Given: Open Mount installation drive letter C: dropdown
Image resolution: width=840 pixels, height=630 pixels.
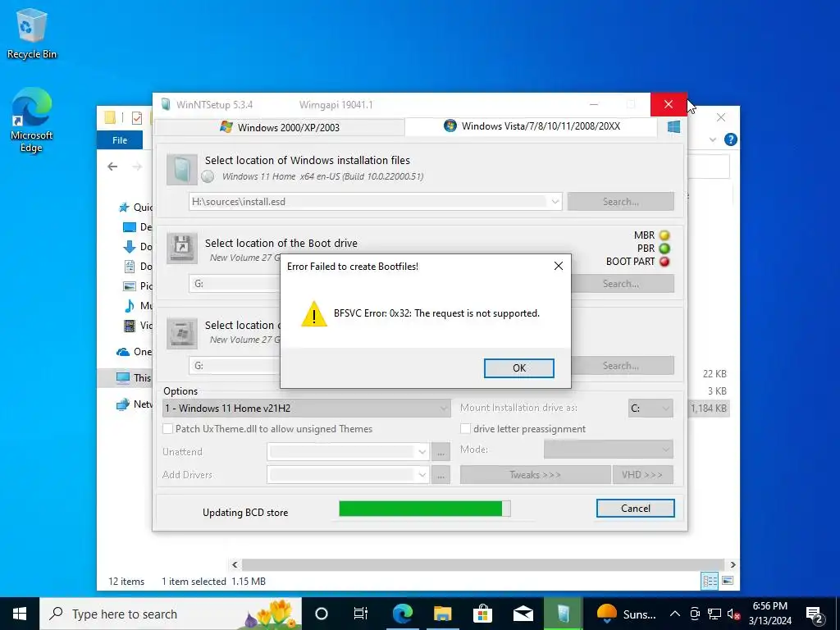Looking at the screenshot, I should [651, 409].
